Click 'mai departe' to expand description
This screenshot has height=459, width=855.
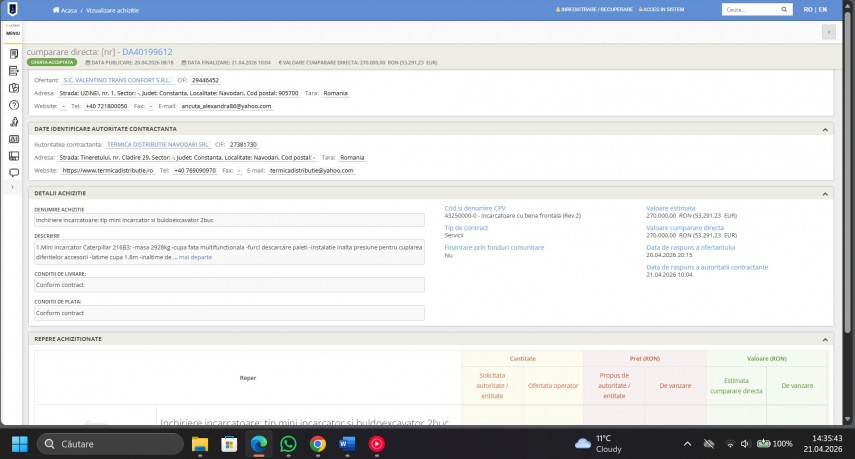tap(195, 257)
